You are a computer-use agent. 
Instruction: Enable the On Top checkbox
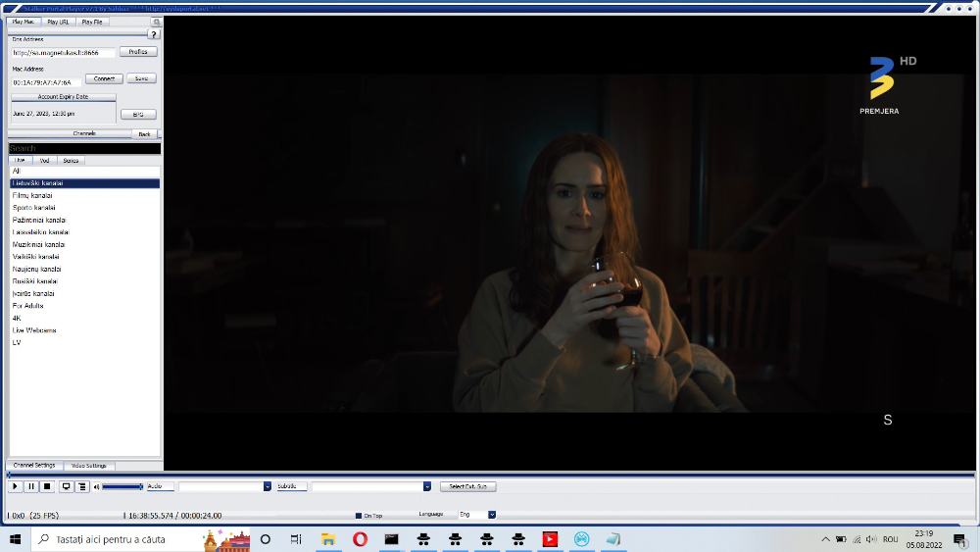[358, 516]
